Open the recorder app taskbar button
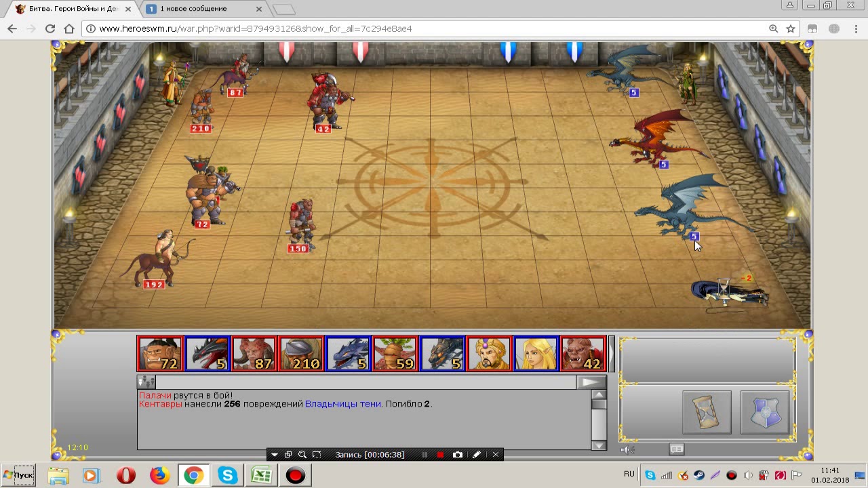 (295, 475)
